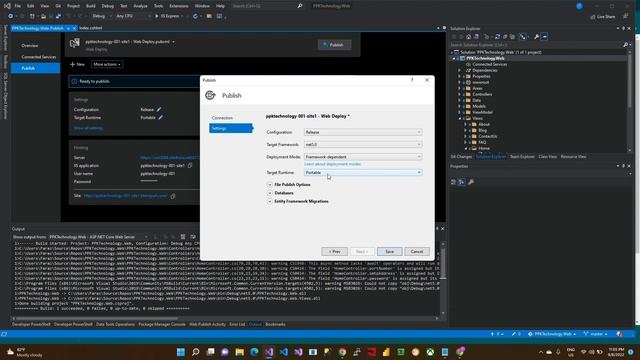Switch to the index.cshtml document tab
Image resolution: width=640 pixels, height=360 pixels.
(x=91, y=28)
